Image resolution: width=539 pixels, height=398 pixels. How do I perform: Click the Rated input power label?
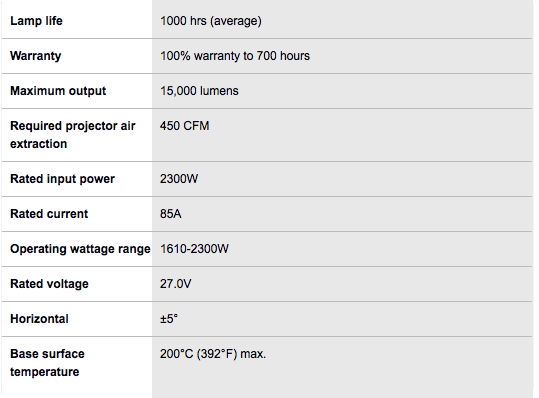[62, 179]
